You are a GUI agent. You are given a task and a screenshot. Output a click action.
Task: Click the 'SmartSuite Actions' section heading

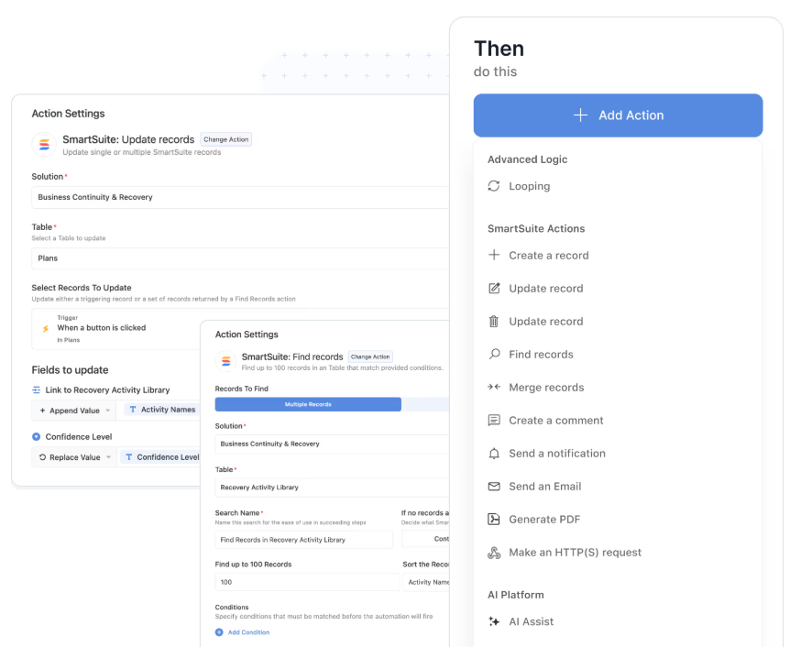(x=536, y=228)
